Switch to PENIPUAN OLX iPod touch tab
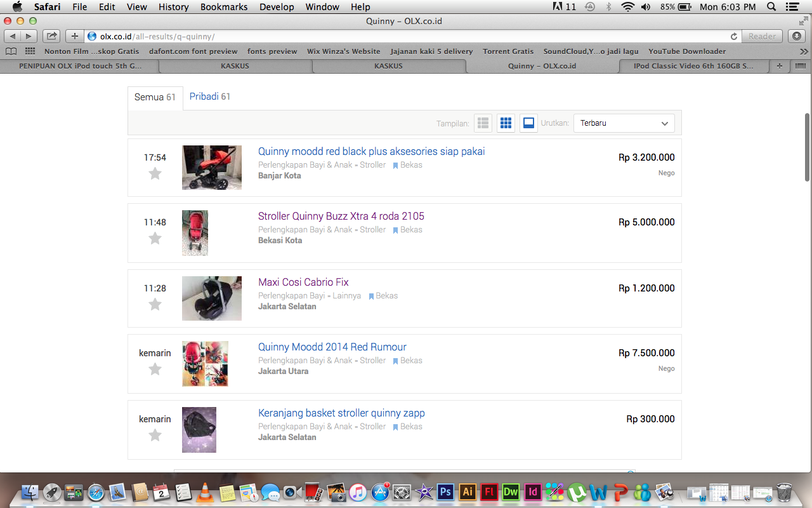Image resolution: width=812 pixels, height=508 pixels. pos(80,66)
